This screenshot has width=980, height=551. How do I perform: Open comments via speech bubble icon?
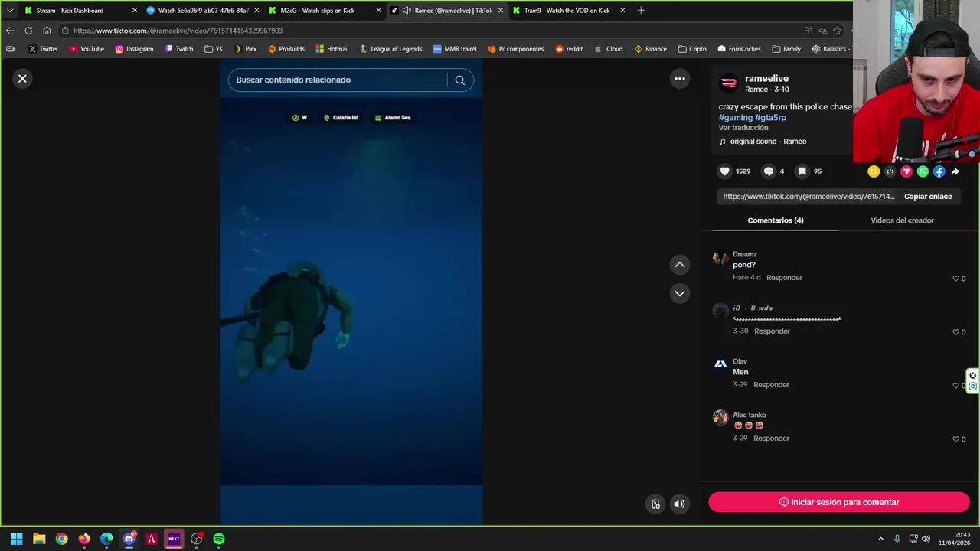tap(769, 171)
